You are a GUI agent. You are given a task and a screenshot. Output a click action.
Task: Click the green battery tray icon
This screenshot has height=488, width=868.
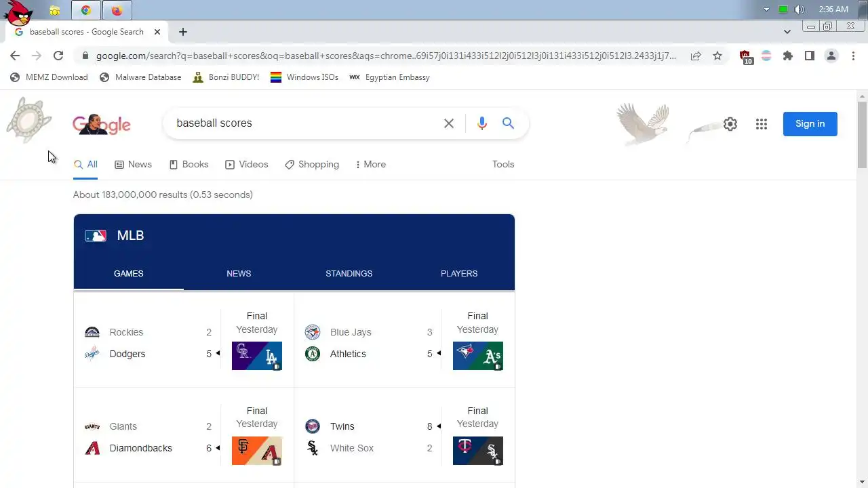coord(783,9)
